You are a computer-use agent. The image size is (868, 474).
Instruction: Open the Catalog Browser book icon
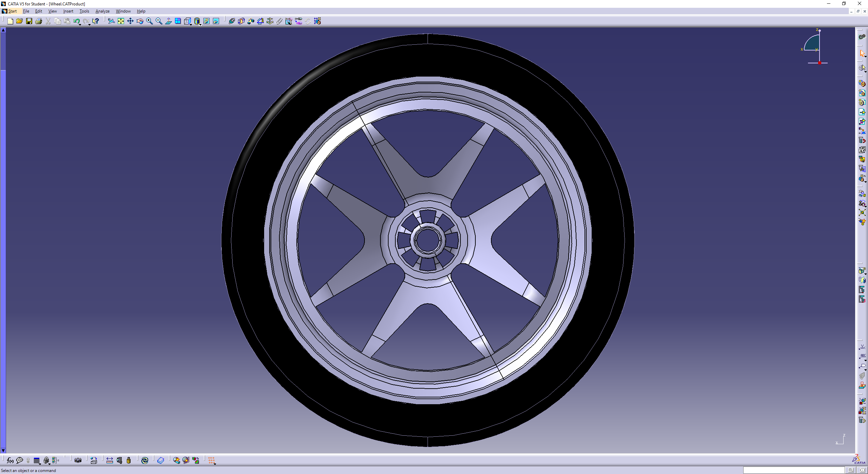tap(161, 460)
